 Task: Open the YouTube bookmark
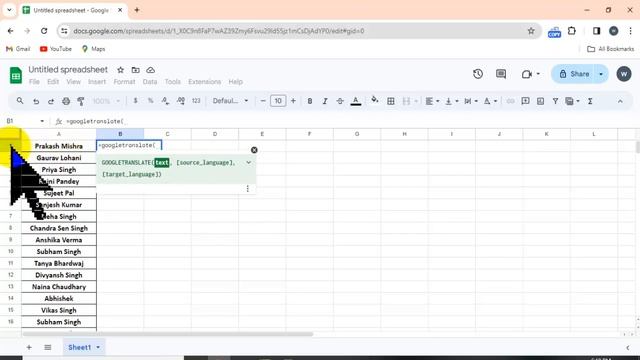[56, 49]
